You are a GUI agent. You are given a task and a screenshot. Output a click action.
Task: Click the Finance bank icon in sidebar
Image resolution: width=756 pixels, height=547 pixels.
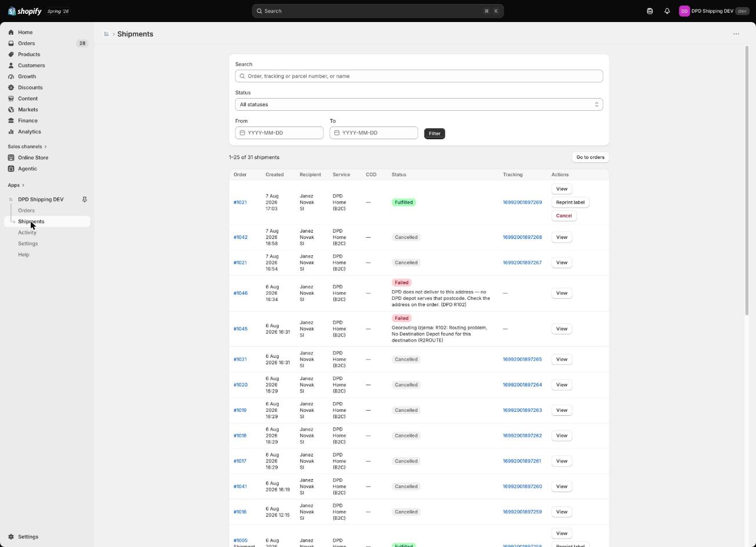coord(11,121)
